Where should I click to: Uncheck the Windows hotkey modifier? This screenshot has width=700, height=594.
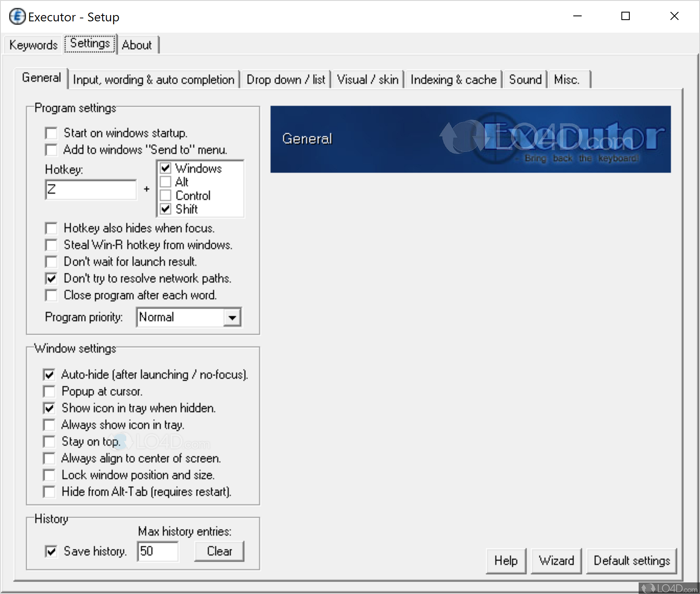pos(166,168)
